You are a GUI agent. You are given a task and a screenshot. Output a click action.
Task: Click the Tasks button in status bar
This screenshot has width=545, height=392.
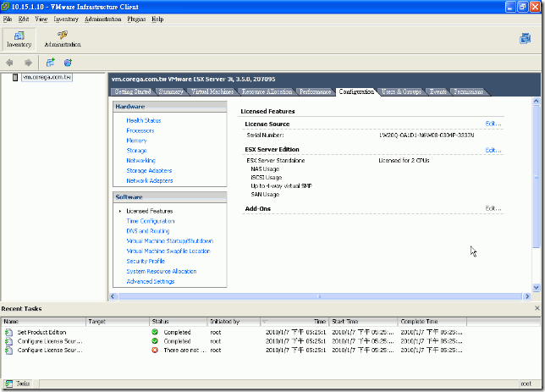(x=18, y=384)
